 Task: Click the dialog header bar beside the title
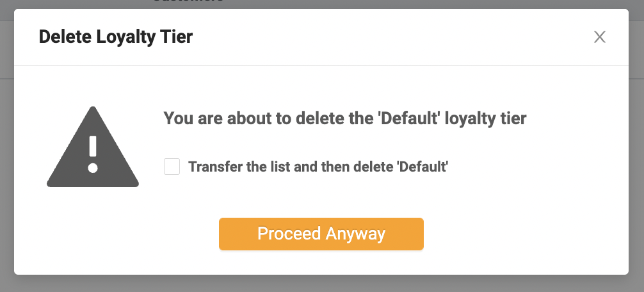pyautogui.click(x=384, y=37)
